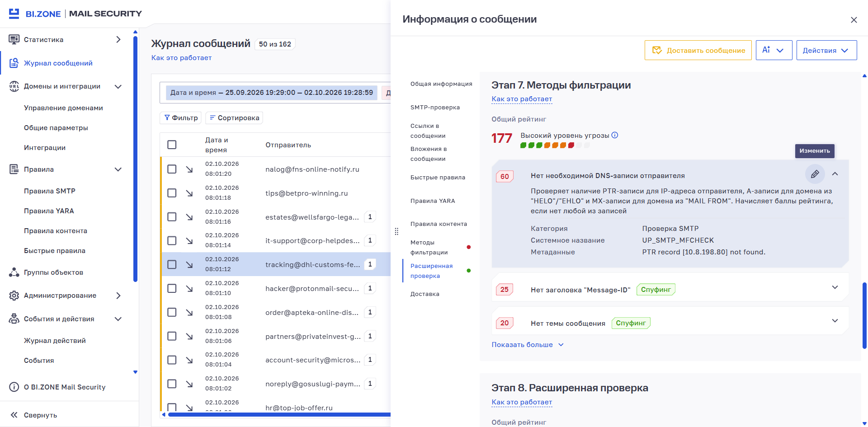This screenshot has height=427, width=868.
Task: Click the panel drag handle dots
Action: 396,231
